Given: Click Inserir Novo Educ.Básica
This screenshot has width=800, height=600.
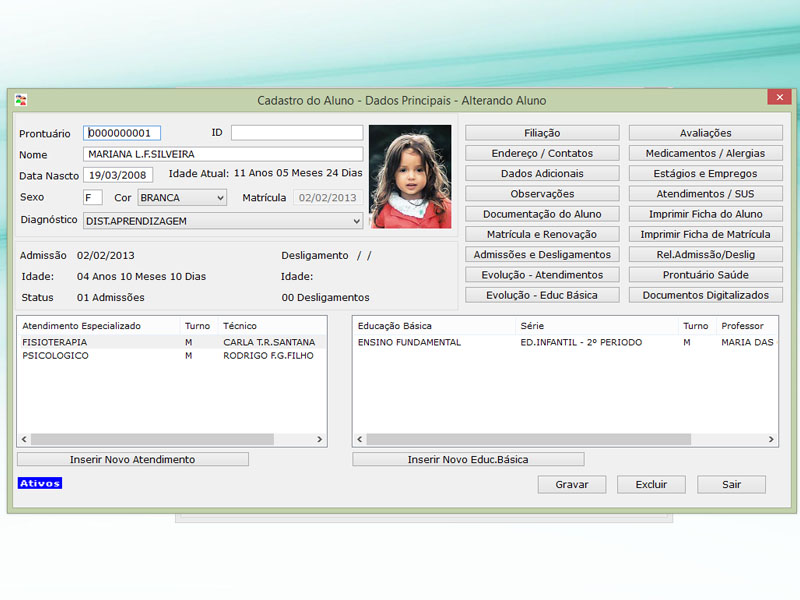Looking at the screenshot, I should tap(468, 459).
